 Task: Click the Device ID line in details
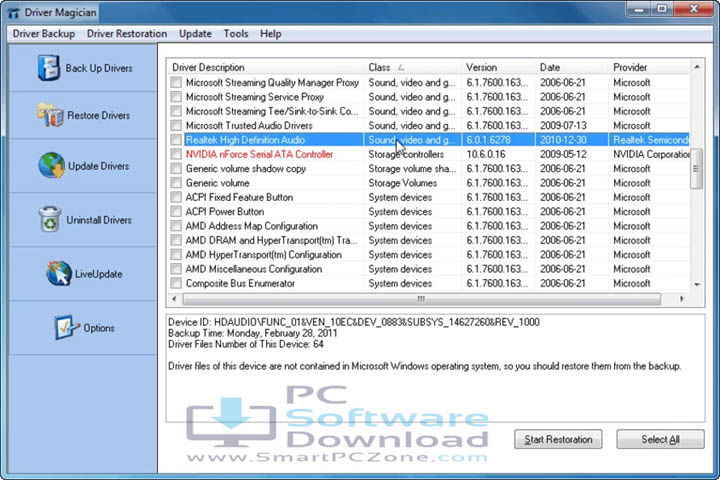(x=354, y=322)
